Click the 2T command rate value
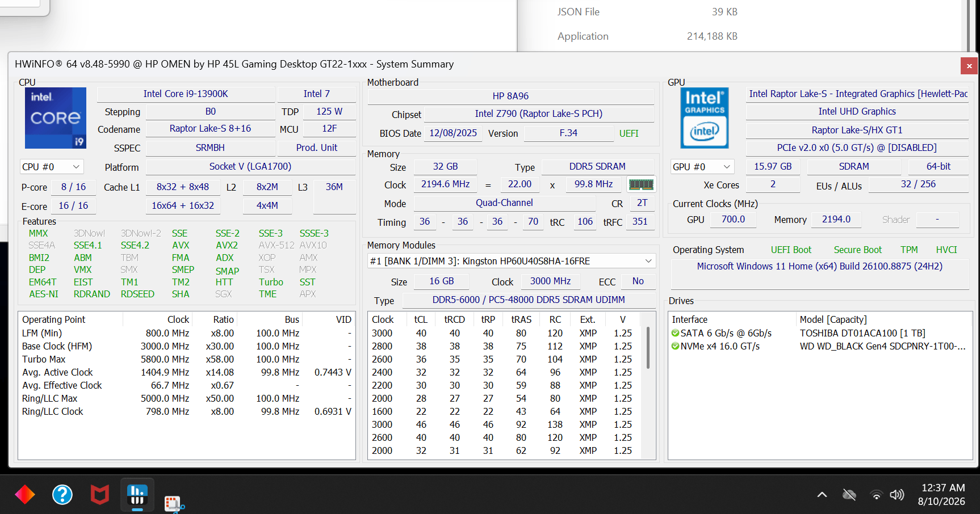This screenshot has height=514, width=980. (x=642, y=203)
